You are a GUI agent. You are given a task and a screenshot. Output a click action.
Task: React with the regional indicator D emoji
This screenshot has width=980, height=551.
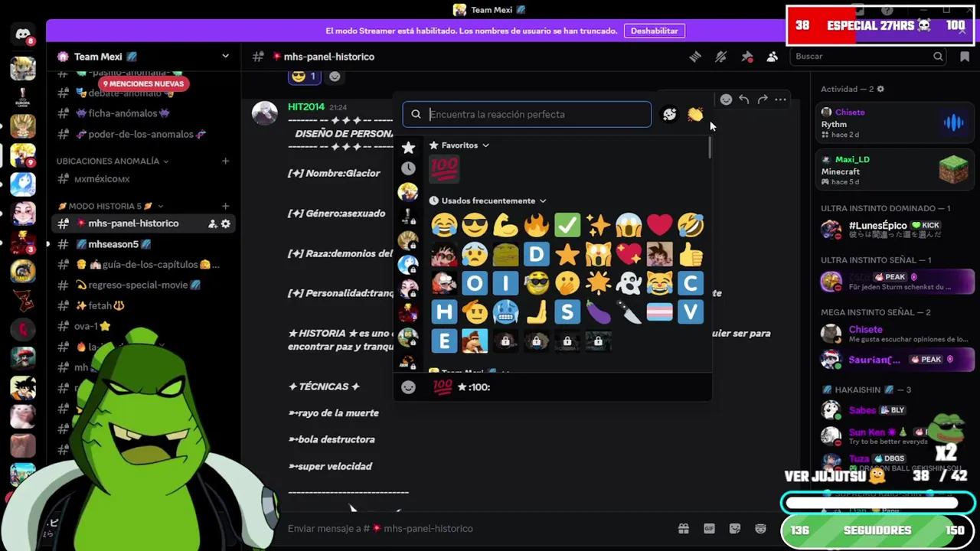coord(536,254)
